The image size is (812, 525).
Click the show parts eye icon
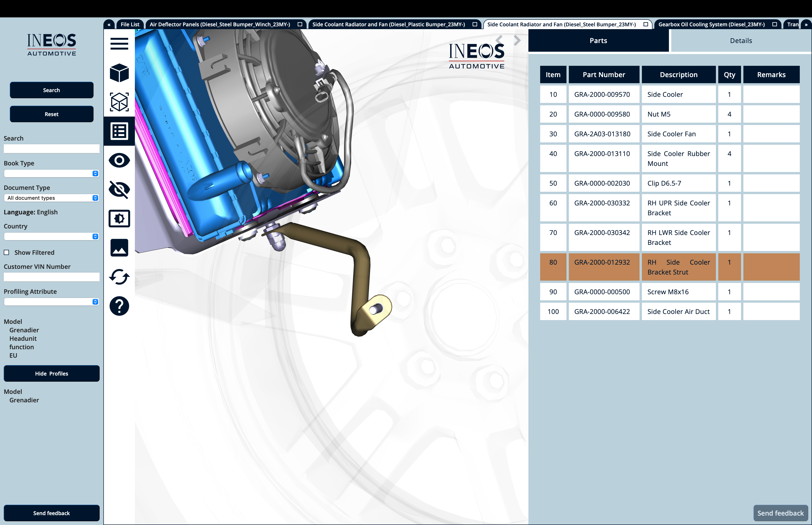click(119, 160)
